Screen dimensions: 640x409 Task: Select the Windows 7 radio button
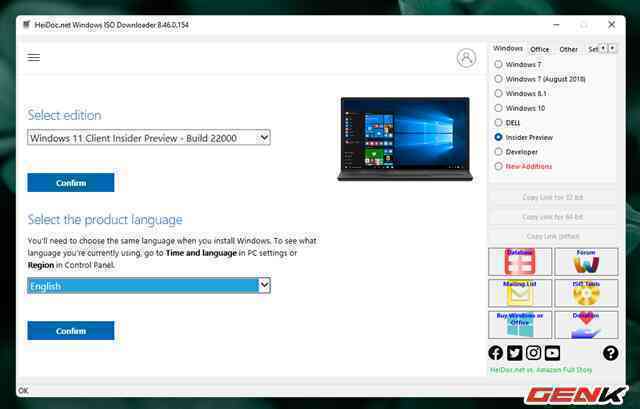498,64
